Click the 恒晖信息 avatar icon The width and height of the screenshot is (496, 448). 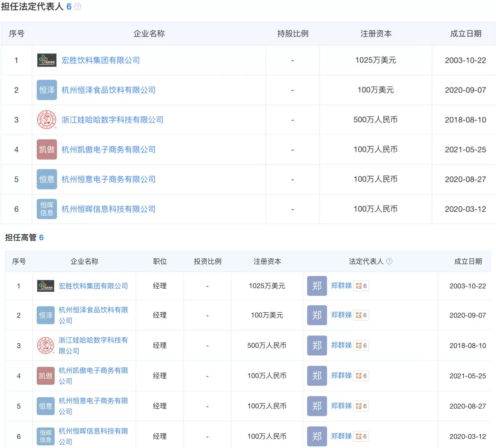(46, 209)
